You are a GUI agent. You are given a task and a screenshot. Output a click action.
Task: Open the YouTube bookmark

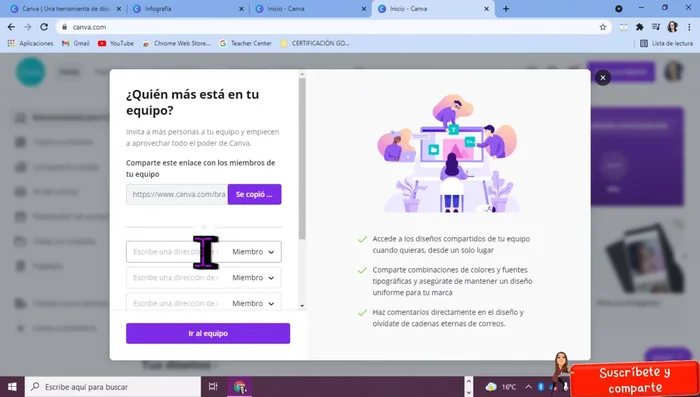coord(116,43)
